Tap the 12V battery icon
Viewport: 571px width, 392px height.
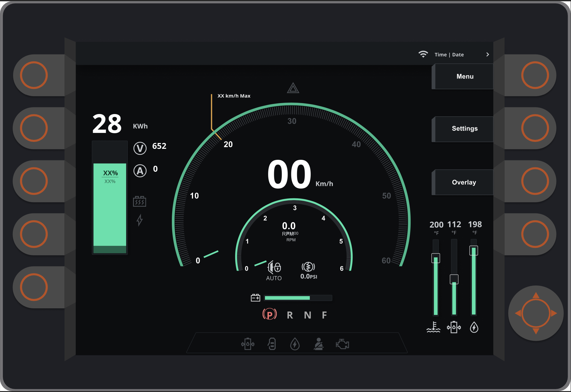point(255,298)
